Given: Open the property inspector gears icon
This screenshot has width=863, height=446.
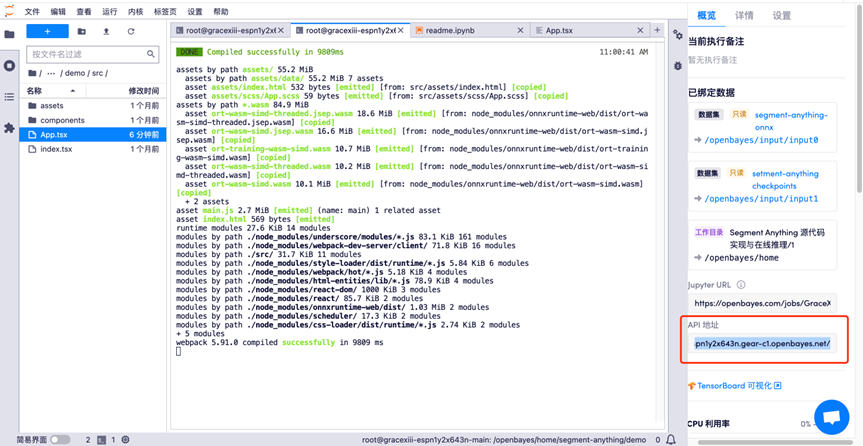Looking at the screenshot, I should [x=678, y=34].
